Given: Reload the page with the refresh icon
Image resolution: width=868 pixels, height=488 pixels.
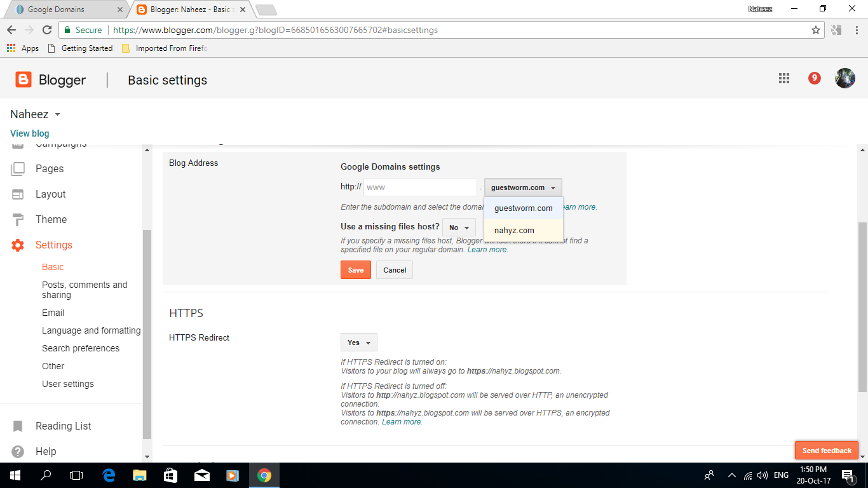Looking at the screenshot, I should tap(47, 30).
